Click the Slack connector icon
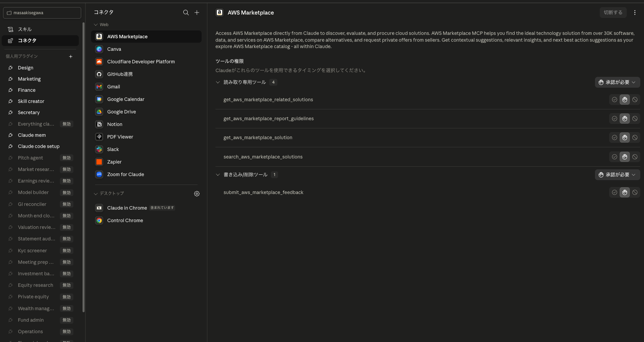The height and width of the screenshot is (342, 644). [99, 149]
